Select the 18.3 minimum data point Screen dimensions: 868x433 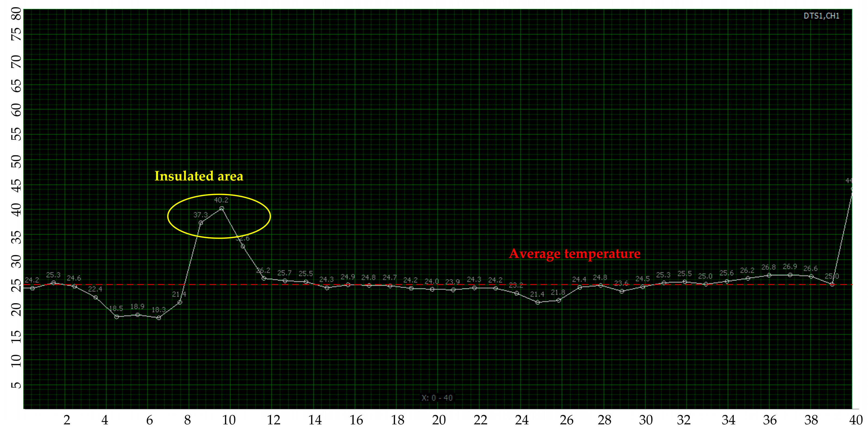[159, 317]
